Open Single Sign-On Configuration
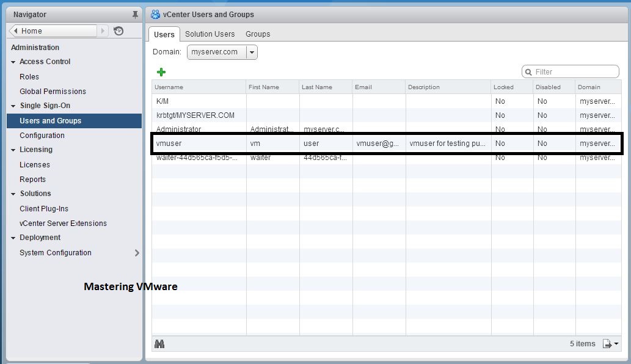 tap(42, 136)
